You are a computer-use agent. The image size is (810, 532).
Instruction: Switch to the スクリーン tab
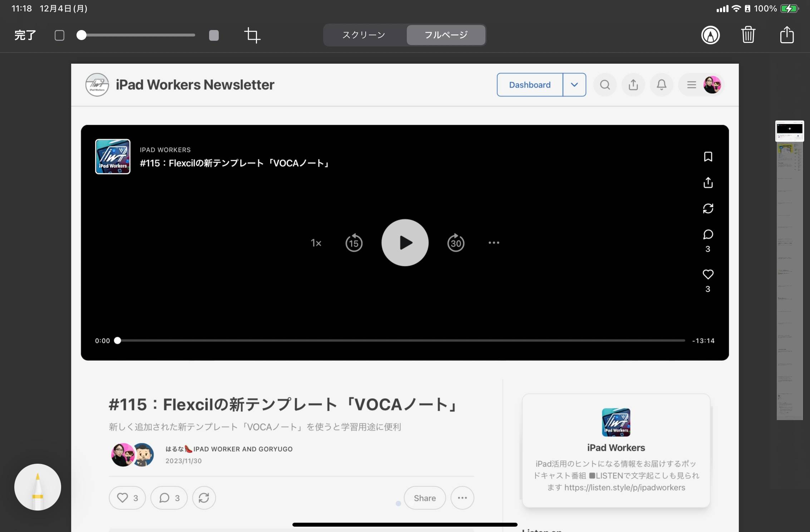coord(363,35)
